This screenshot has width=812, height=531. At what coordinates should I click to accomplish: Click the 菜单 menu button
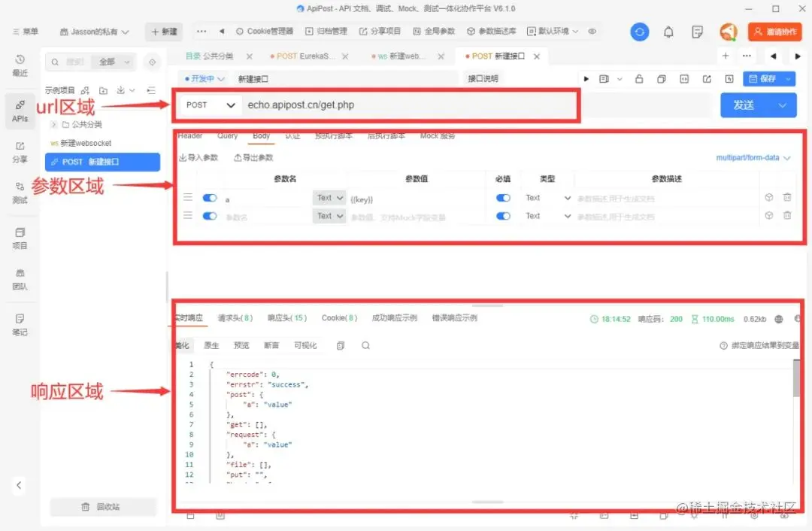[x=26, y=32]
